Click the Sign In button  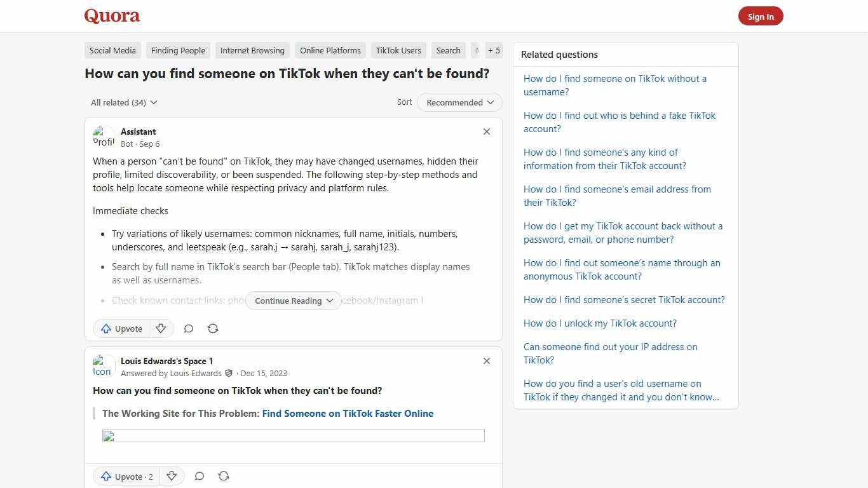click(x=761, y=16)
